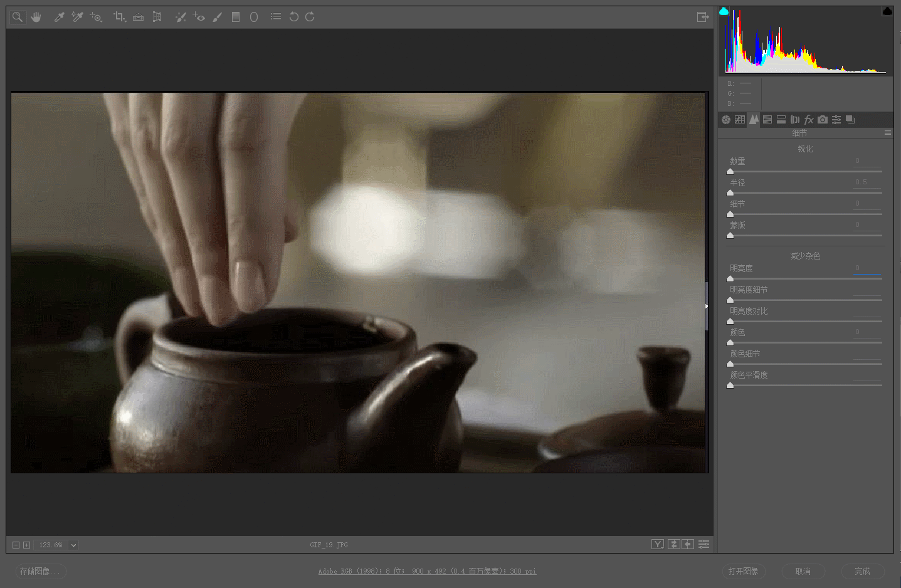Switch to the Effects (fx) tab

[x=809, y=120]
